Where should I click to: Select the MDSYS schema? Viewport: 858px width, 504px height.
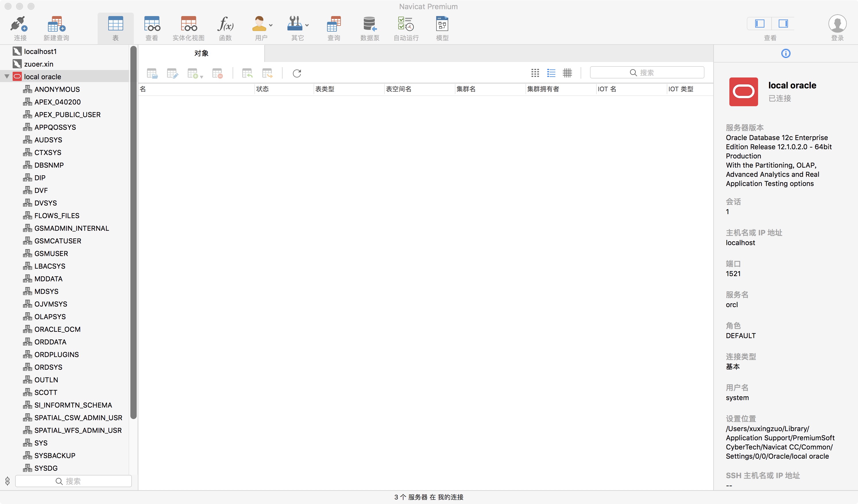coord(46,291)
